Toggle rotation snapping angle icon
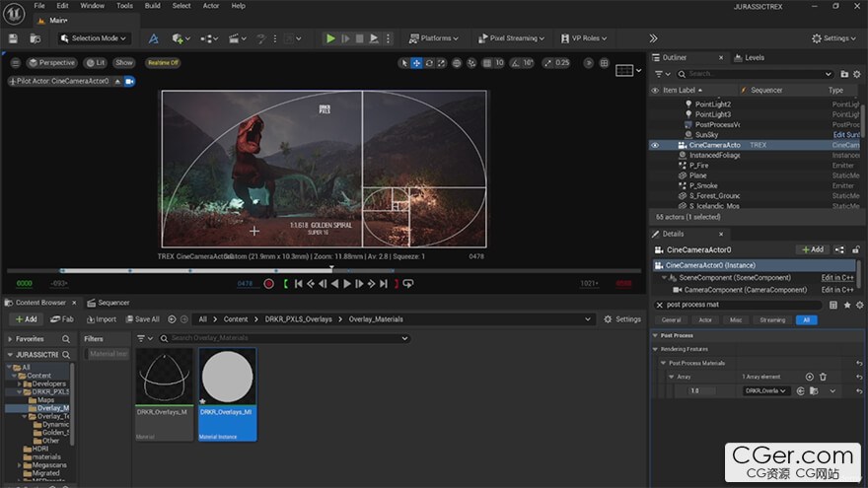Screen dimensions: 868x488 click(x=515, y=63)
